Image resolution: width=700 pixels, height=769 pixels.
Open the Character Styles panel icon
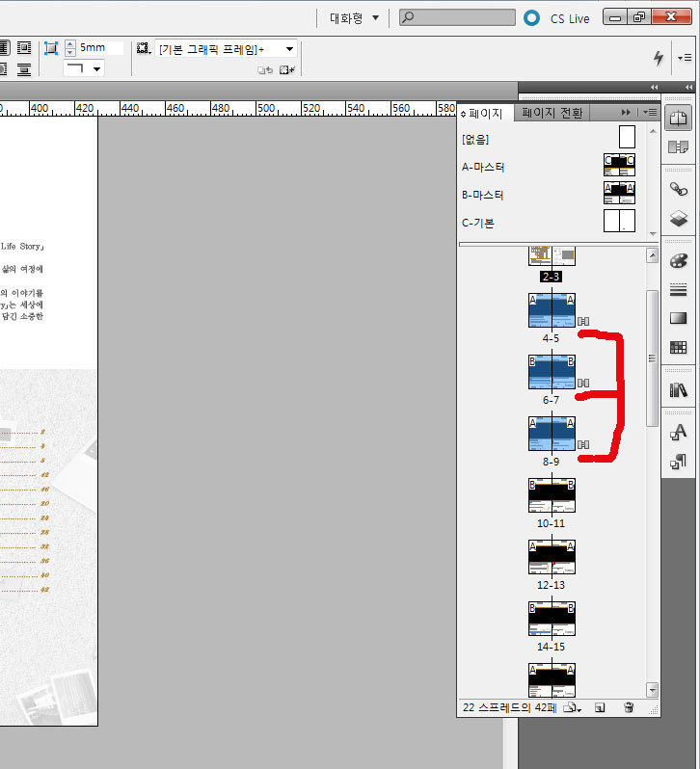(x=679, y=431)
